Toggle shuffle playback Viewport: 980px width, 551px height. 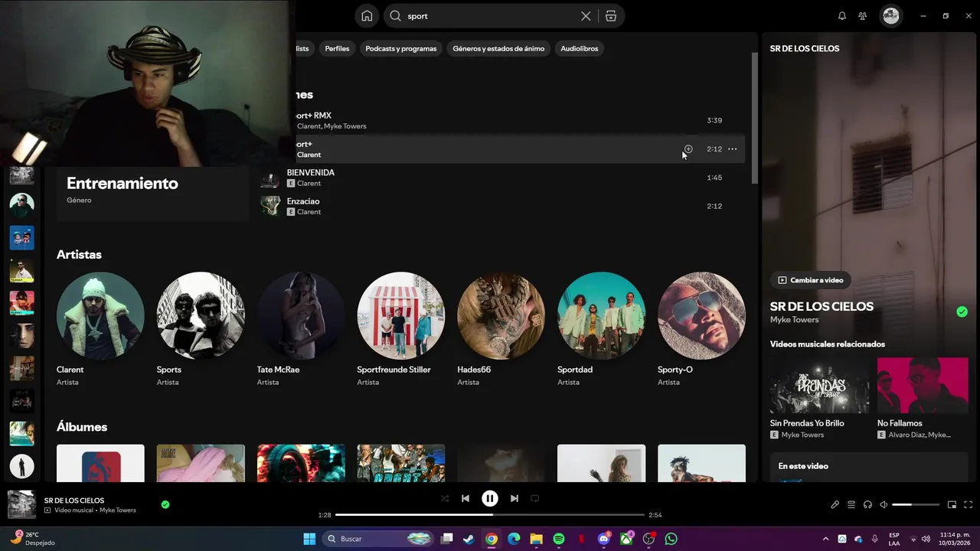445,498
